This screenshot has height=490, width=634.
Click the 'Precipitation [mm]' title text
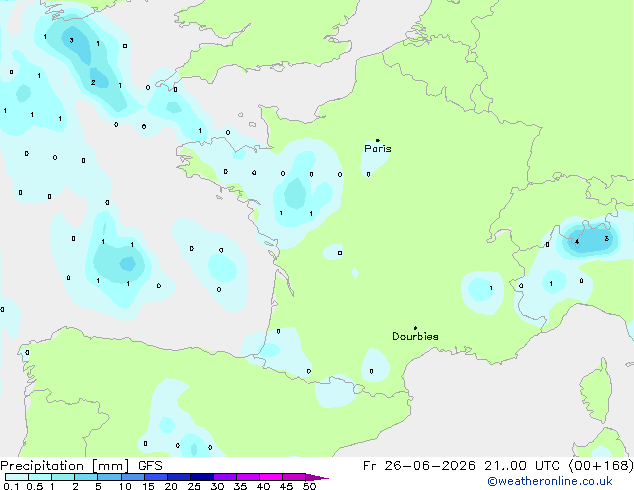pos(65,466)
